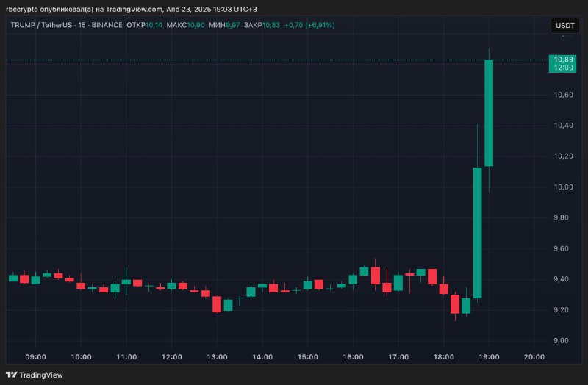Click the ЗАКР 10,83 close value

pos(262,25)
